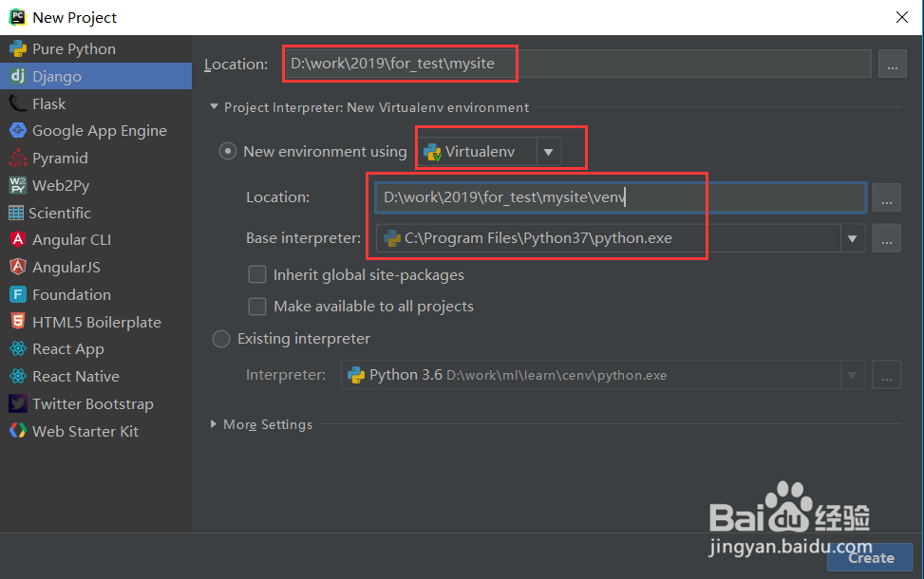Enable Inherit global site-packages checkbox
924x579 pixels.
[257, 275]
